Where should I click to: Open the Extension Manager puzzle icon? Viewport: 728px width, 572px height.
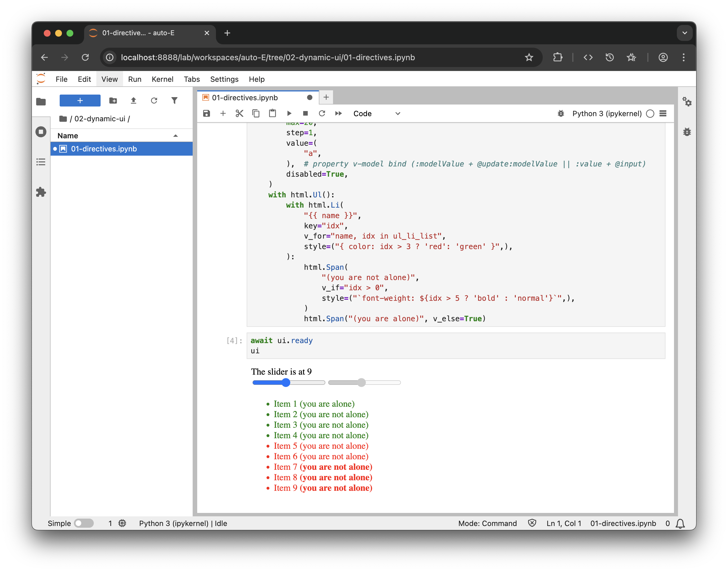[x=41, y=192]
